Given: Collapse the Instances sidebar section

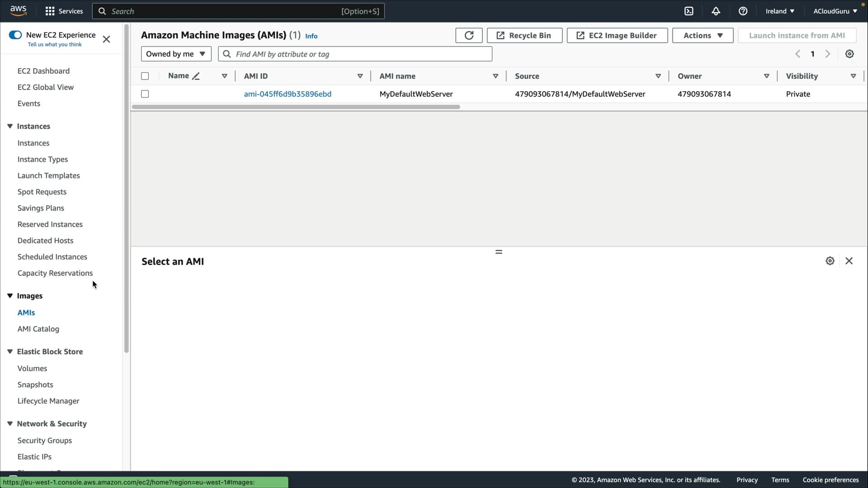Looking at the screenshot, I should [x=10, y=126].
